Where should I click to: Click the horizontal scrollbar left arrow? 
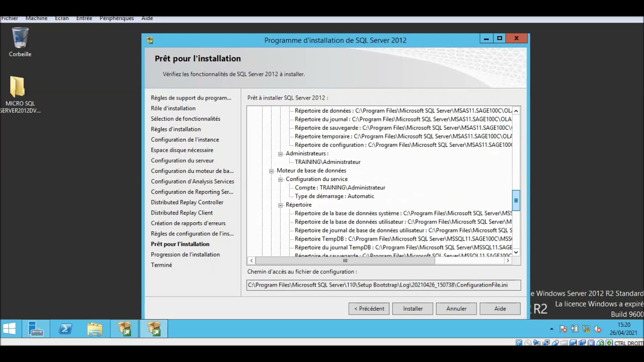pos(251,260)
